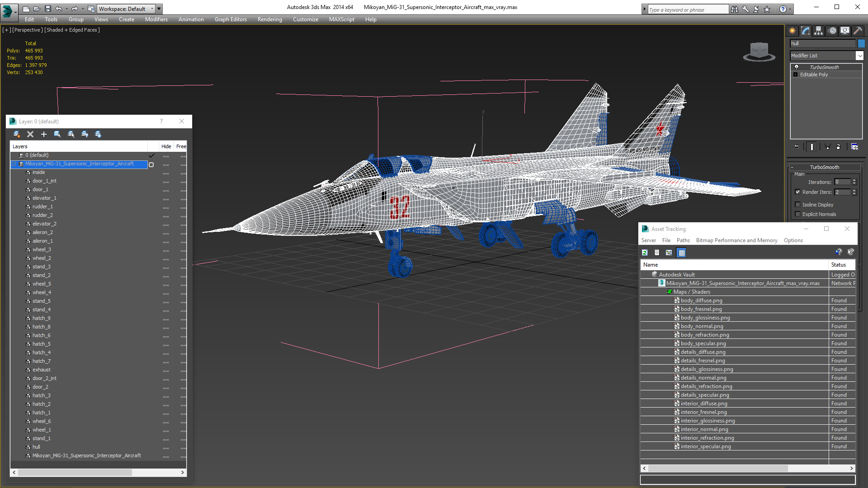Screen dimensions: 868x488
Task: Toggle Hide for the exhaust object
Action: pos(166,370)
